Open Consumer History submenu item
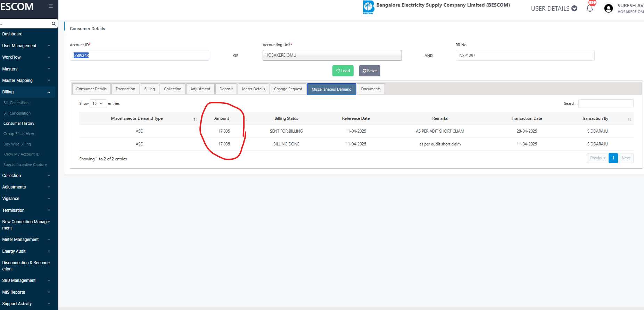Screen dimensions: 644x310 tap(19, 123)
